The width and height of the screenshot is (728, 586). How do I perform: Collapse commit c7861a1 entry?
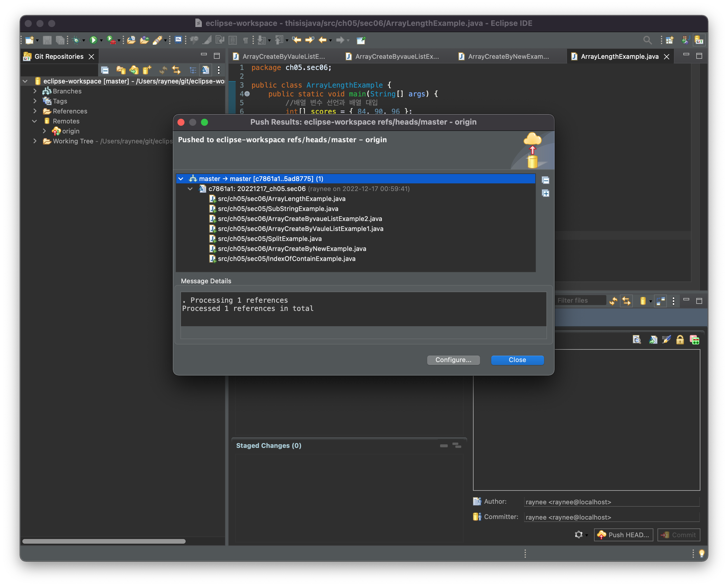tap(190, 189)
